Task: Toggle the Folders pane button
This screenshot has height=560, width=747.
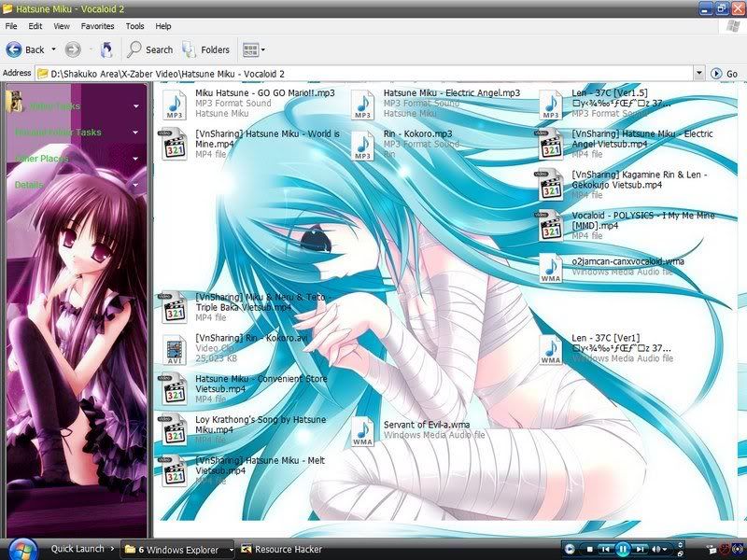Action: (x=205, y=49)
